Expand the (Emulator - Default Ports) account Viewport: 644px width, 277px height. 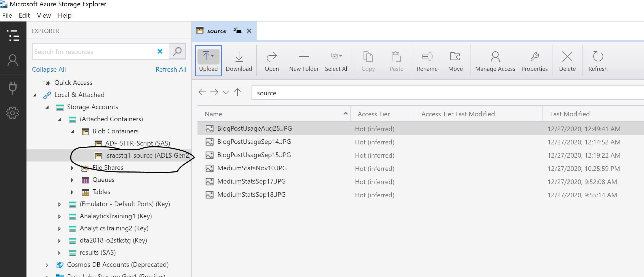[x=60, y=204]
